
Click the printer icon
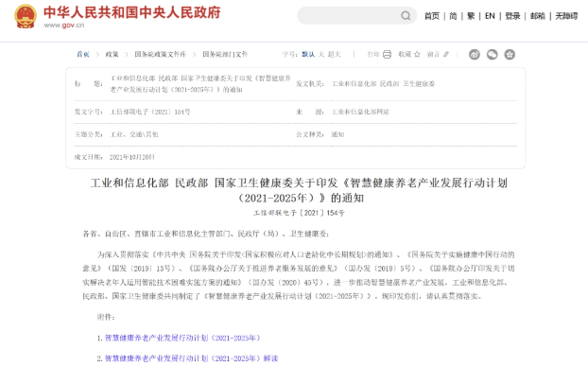click(387, 54)
